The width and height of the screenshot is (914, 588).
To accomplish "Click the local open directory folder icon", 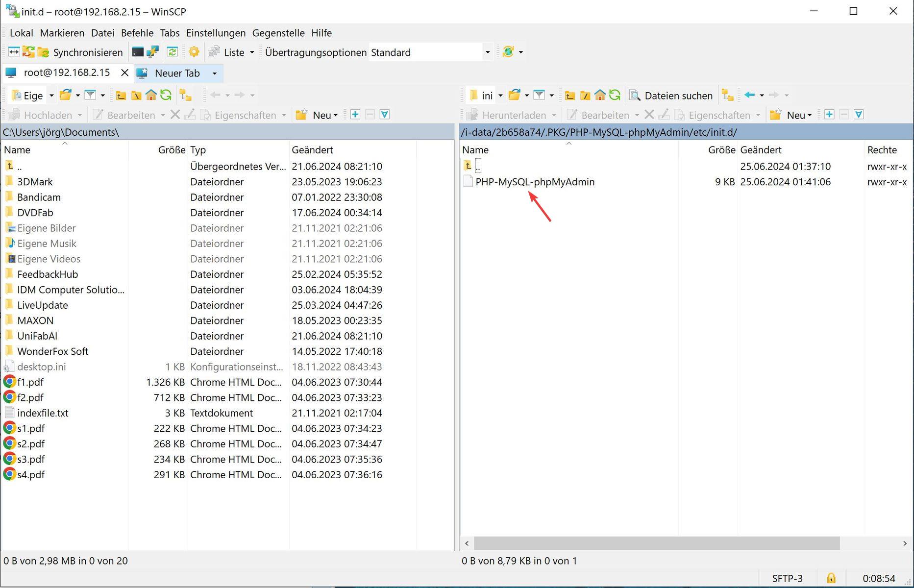I will click(x=66, y=95).
